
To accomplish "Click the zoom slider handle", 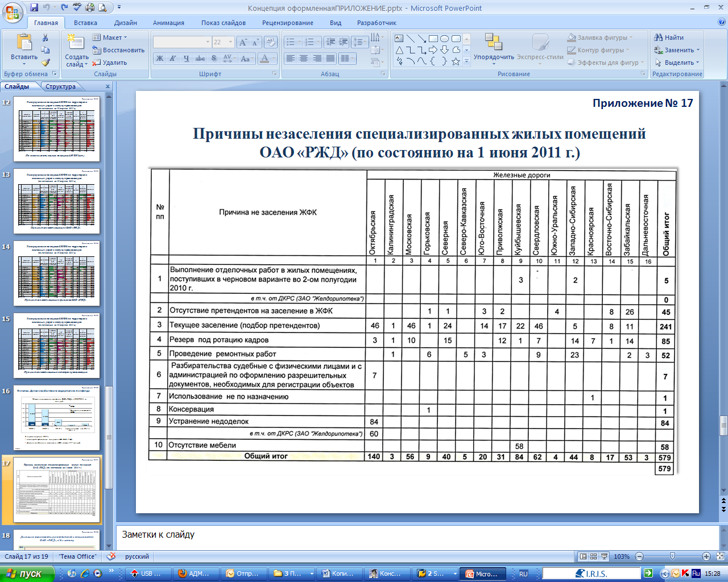I will point(672,556).
